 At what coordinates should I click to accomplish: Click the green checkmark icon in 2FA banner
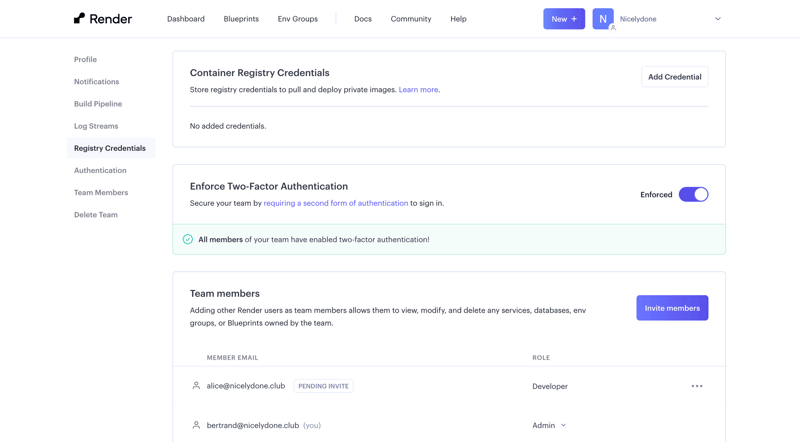pyautogui.click(x=188, y=239)
